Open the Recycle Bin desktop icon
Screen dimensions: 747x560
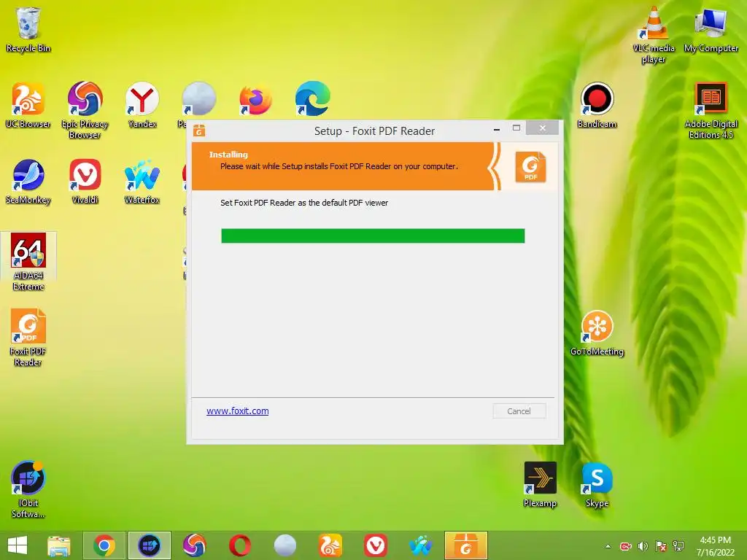(x=28, y=29)
